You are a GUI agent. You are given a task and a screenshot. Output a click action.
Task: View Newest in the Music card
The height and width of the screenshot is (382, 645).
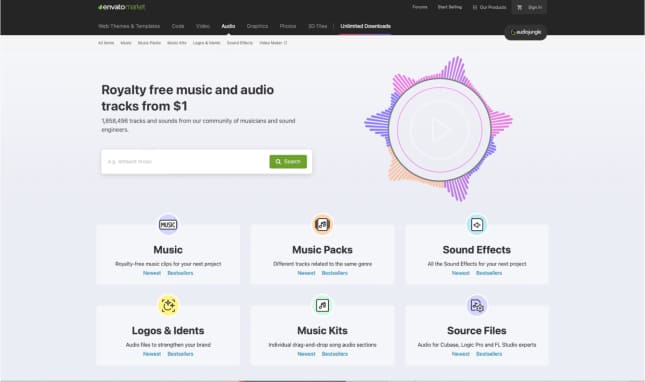point(152,273)
